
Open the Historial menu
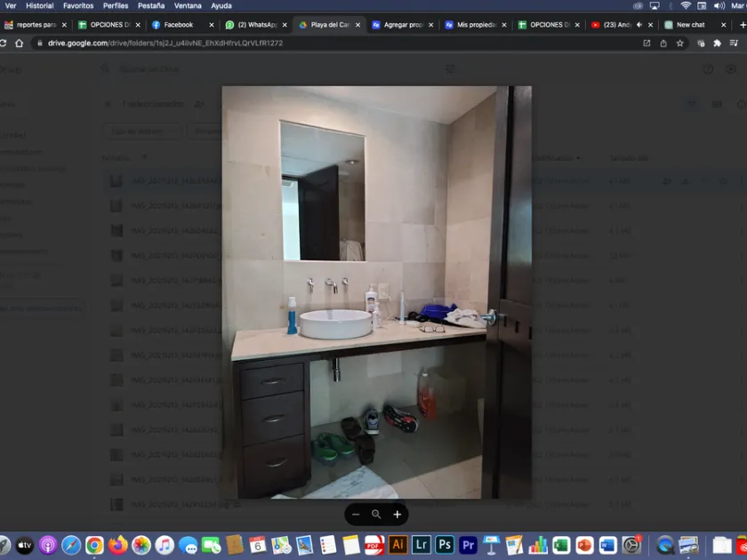click(39, 5)
